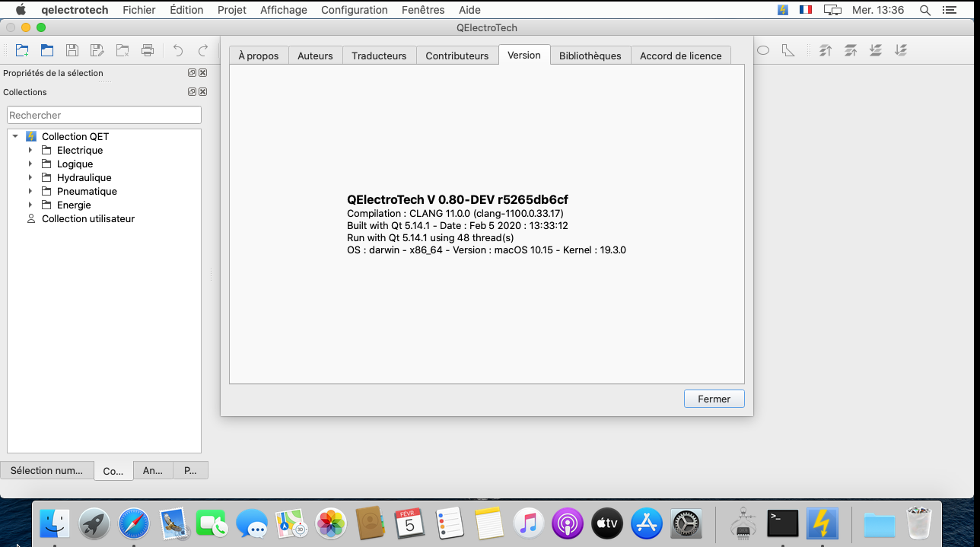Switch to the À propos tab
The height and width of the screenshot is (547, 980).
[x=259, y=56]
